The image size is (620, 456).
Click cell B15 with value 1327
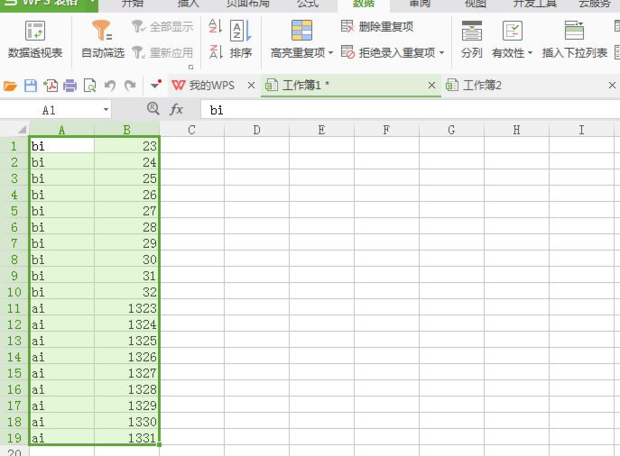click(127, 373)
